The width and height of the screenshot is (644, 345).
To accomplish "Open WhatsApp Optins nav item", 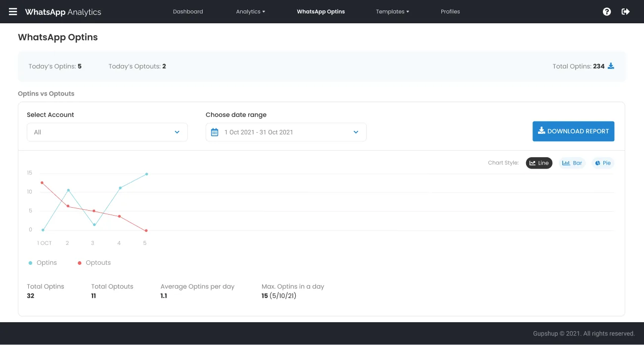I will point(321,11).
